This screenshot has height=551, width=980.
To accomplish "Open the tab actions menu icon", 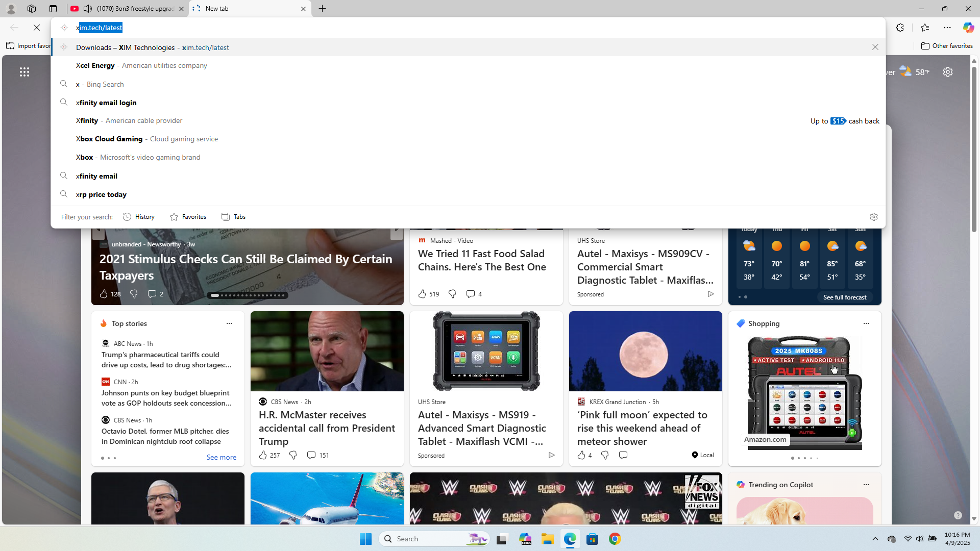I will click(53, 9).
